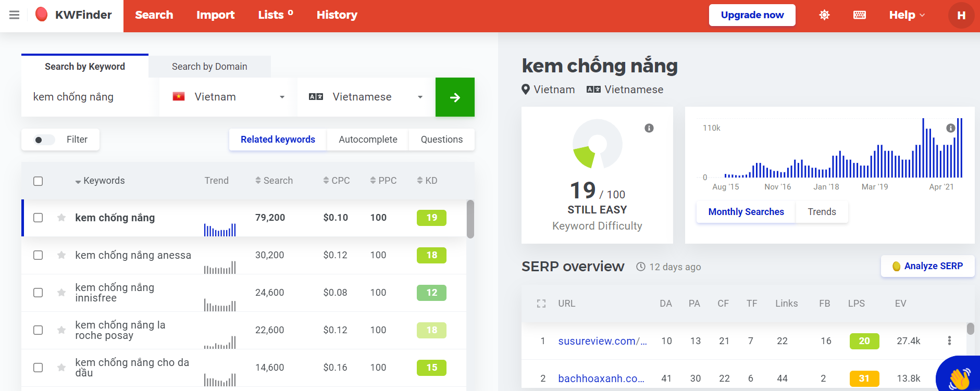
Task: Sort by Search volume arrows
Action: click(x=258, y=181)
